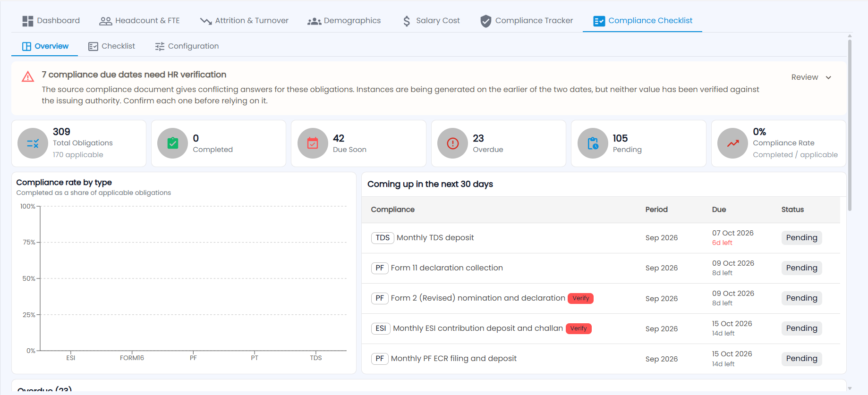Click the Checklist sub-tab icon

[93, 46]
